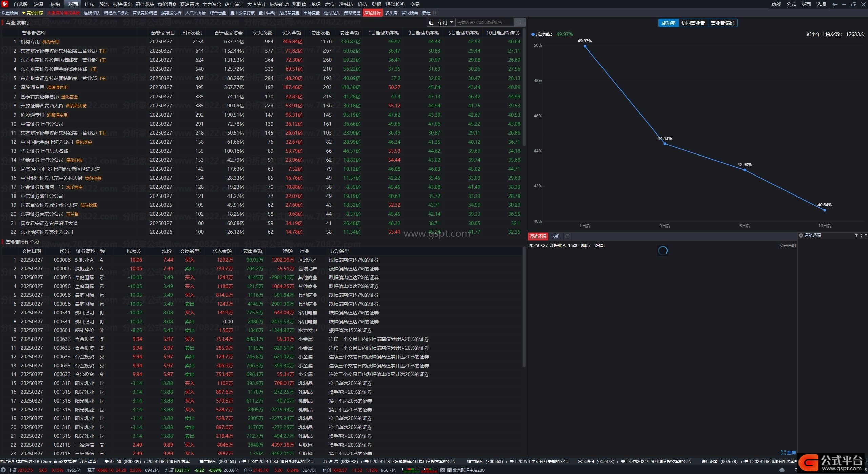Select the 中信证券上海分公司 branch row
This screenshot has height=474, width=868.
262,124
